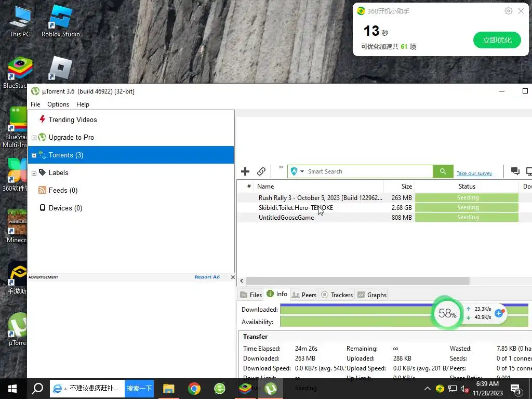Click the Add Torrent plus icon

pyautogui.click(x=245, y=171)
